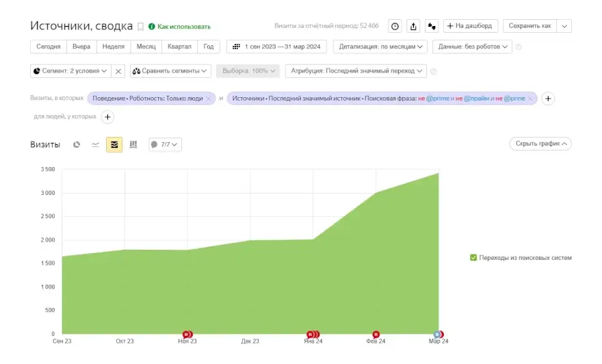Switch to line chart view
Viewport: 602px width, 364px height.
[x=95, y=144]
